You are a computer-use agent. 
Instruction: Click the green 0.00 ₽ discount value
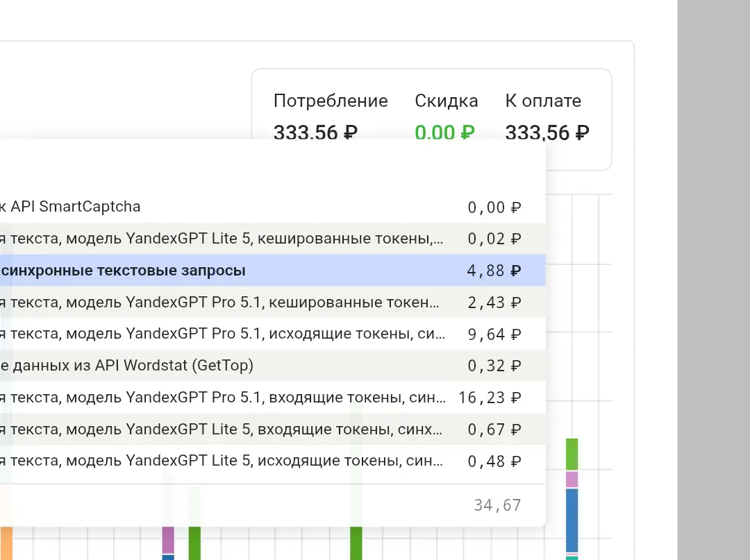pyautogui.click(x=445, y=132)
